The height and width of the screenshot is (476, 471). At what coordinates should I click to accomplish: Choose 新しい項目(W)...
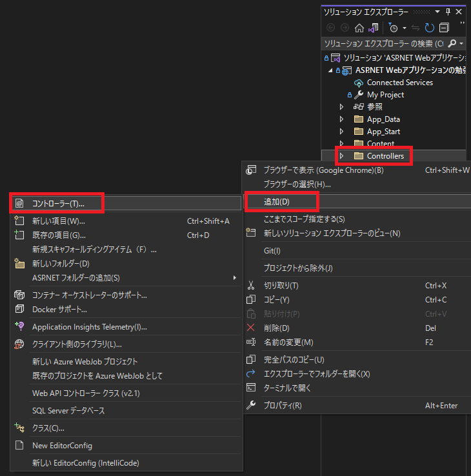pyautogui.click(x=126, y=221)
